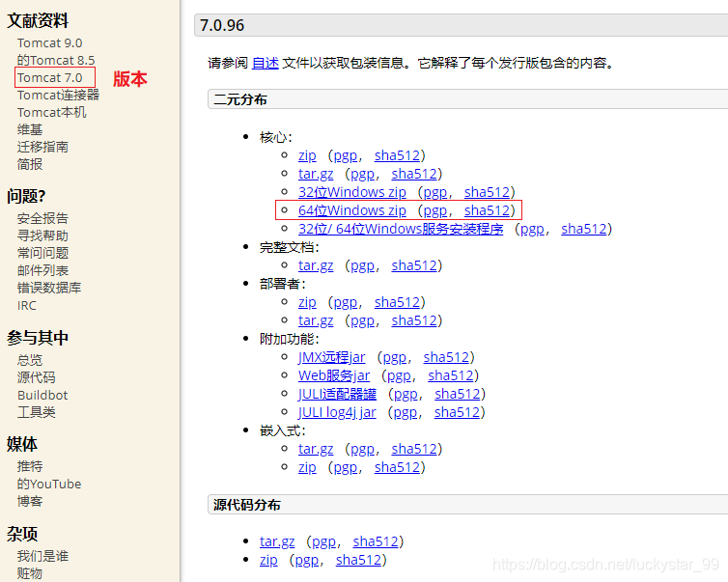Download the 嵌入式 tar.gz package
The height and width of the screenshot is (582, 728).
[316, 449]
